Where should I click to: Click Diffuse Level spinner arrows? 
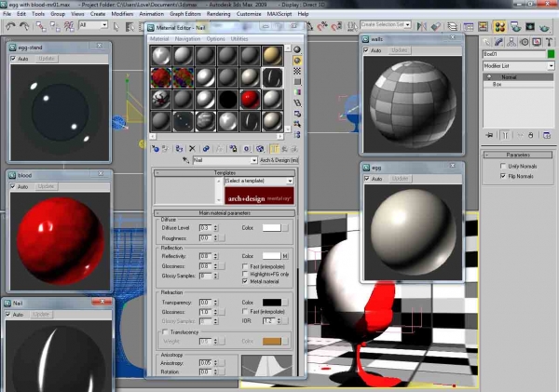point(216,228)
